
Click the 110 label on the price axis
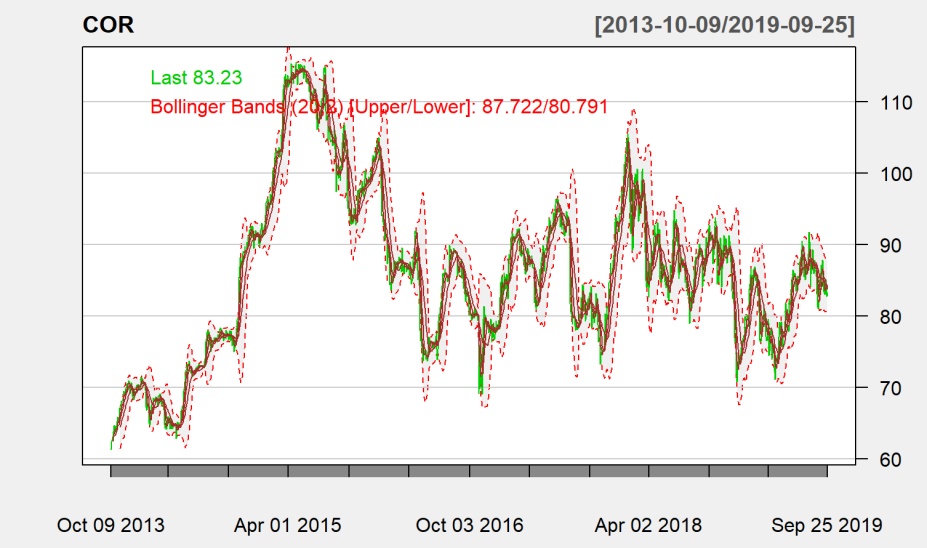coord(877,102)
